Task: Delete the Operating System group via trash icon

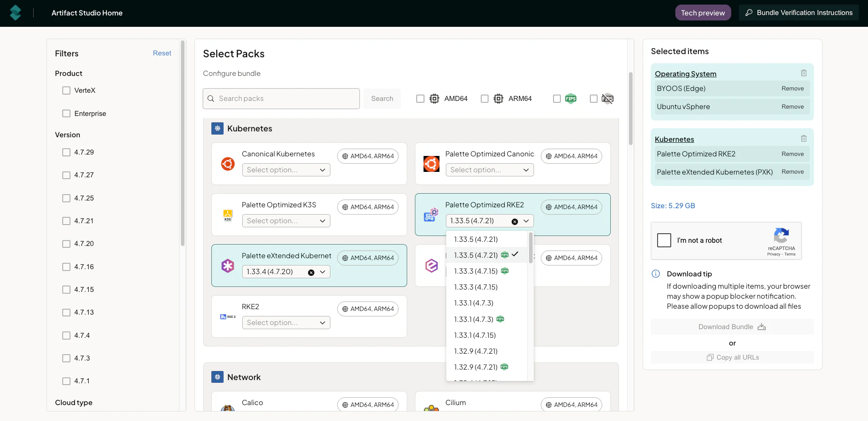Action: (x=803, y=73)
